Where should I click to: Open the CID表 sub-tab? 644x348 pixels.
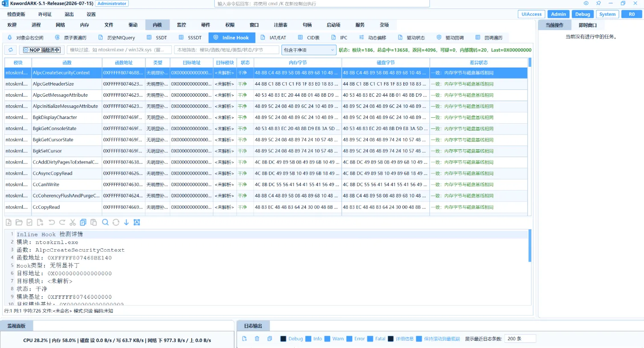(309, 38)
